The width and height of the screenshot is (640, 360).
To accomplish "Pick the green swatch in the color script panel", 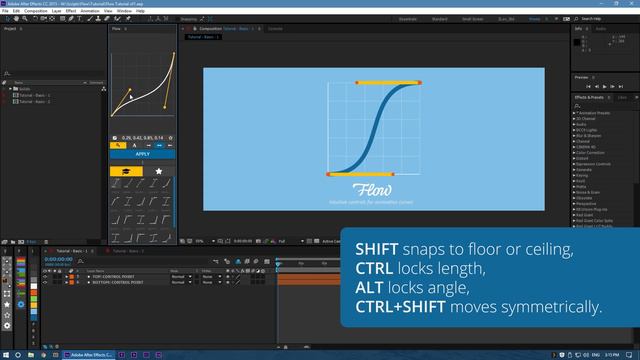I will (x=34, y=299).
